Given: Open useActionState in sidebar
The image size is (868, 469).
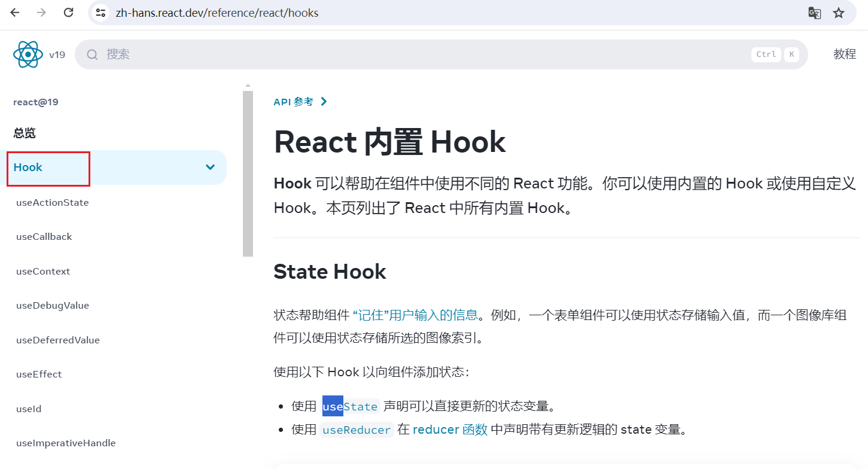Looking at the screenshot, I should (53, 203).
